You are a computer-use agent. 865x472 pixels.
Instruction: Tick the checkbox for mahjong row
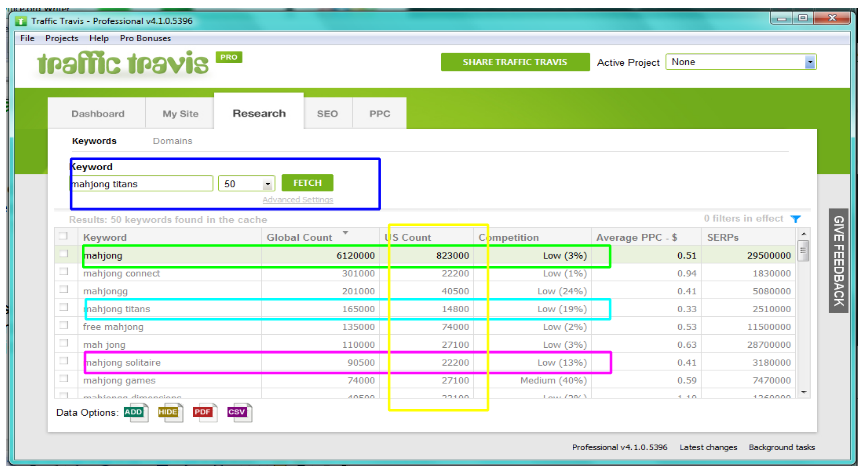(x=63, y=254)
